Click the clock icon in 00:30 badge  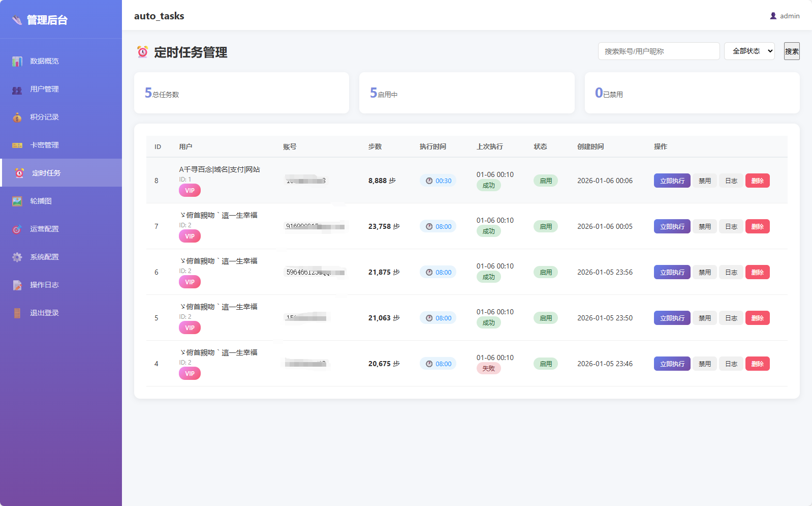click(429, 181)
